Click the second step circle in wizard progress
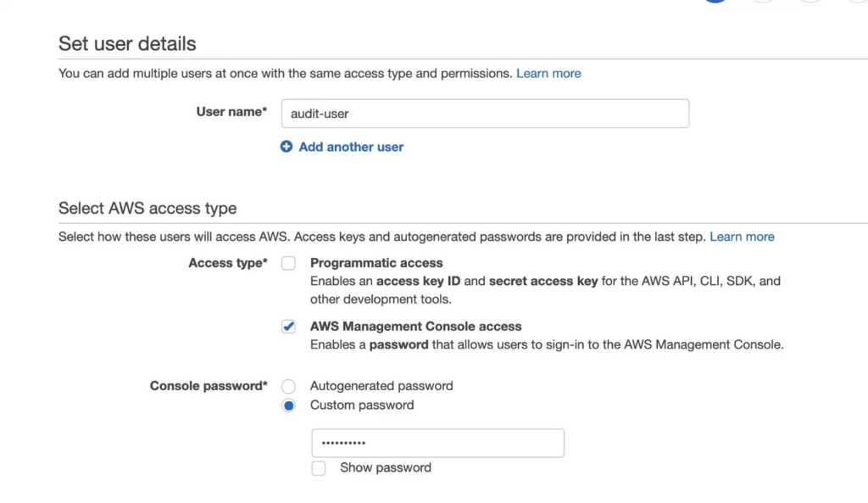Image resolution: width=868 pixels, height=503 pixels. click(764, 1)
